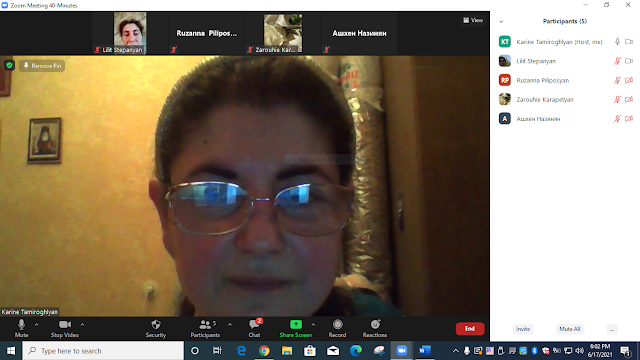Screen dimensions: 640x360
Task: Click the taskbar search box
Action: click(x=103, y=351)
